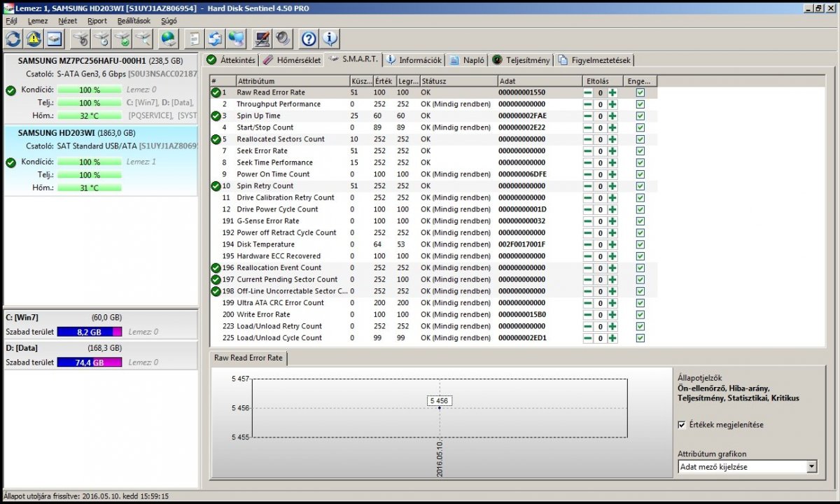The width and height of the screenshot is (840, 504).
Task: Sort by the Adat column header
Action: coord(540,81)
